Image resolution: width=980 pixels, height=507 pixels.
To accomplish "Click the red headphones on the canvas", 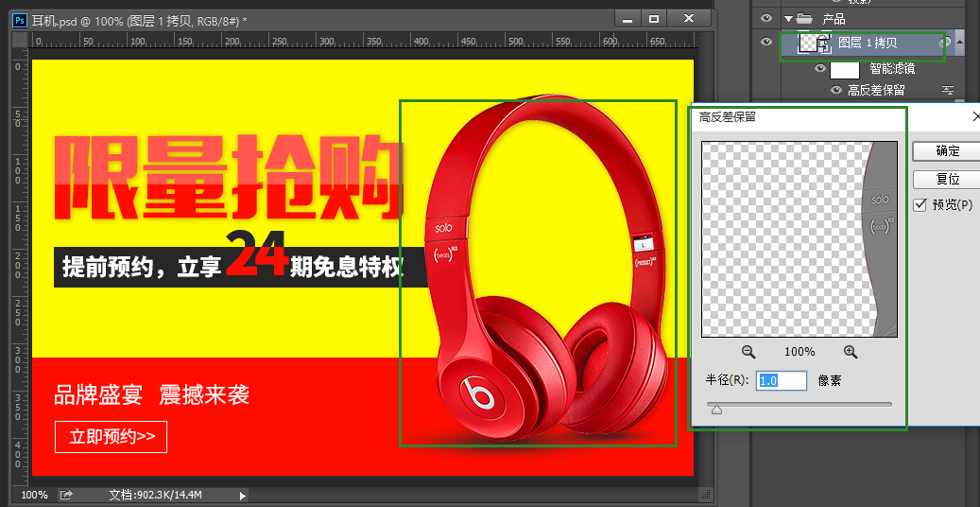I will tap(545, 270).
